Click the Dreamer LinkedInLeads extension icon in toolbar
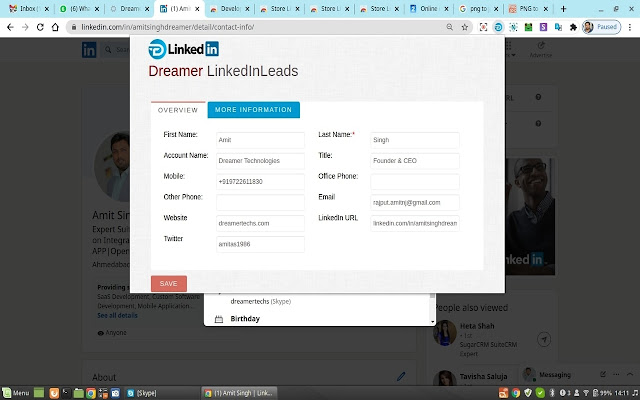The width and height of the screenshot is (640, 400). (498, 27)
